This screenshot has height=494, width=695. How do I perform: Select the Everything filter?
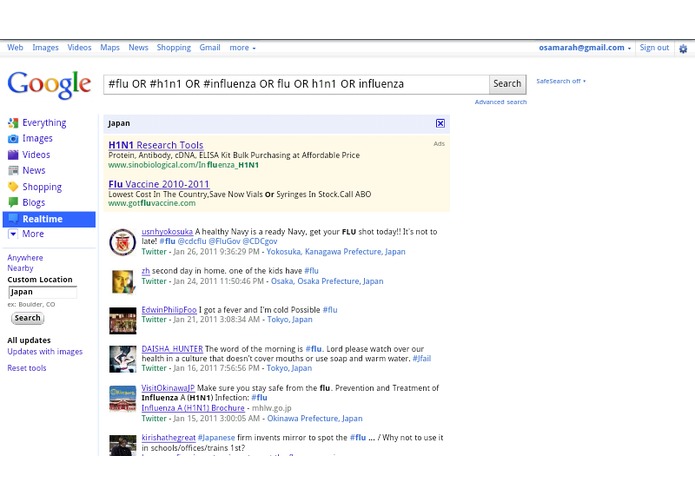coord(44,123)
